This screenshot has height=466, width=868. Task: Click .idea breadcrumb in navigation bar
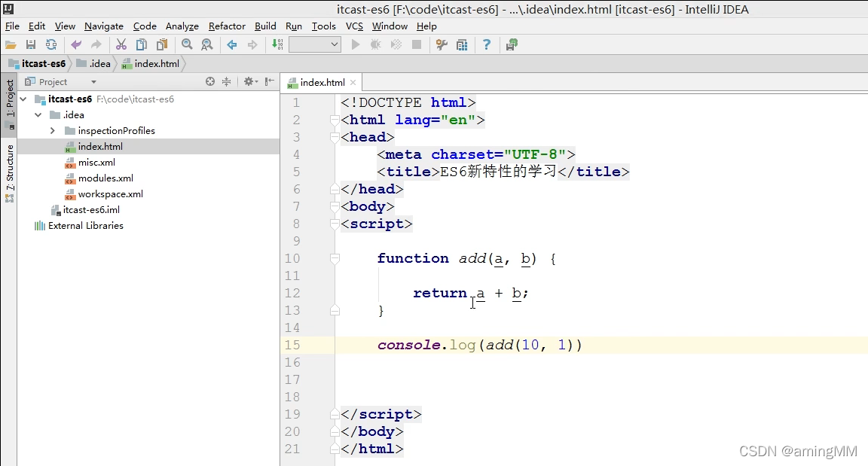(x=93, y=63)
